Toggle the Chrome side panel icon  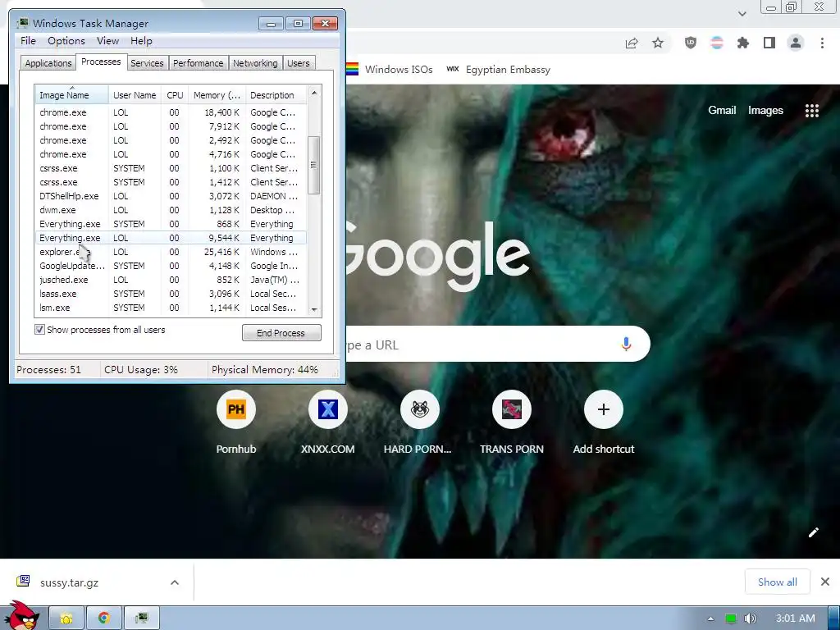coord(769,43)
